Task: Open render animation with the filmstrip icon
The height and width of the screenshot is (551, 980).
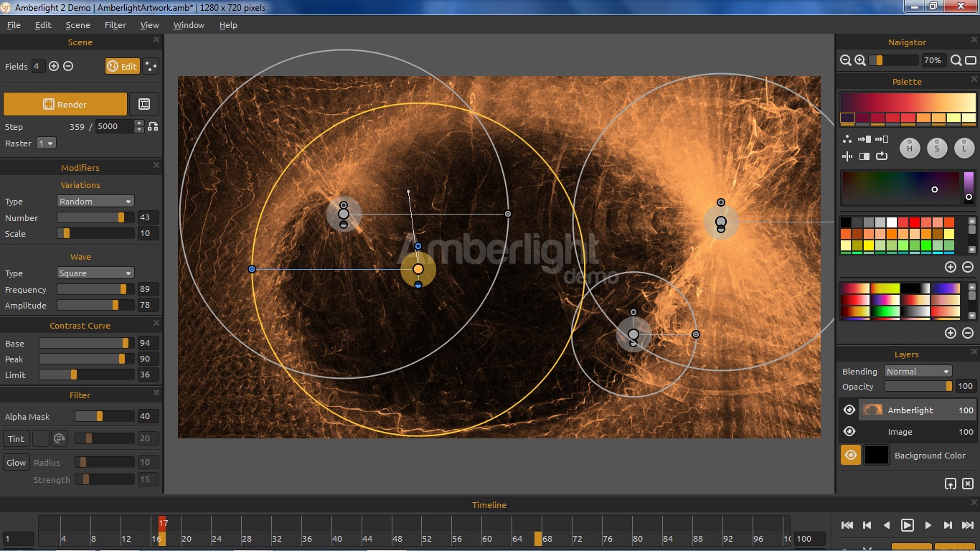Action: click(x=144, y=104)
